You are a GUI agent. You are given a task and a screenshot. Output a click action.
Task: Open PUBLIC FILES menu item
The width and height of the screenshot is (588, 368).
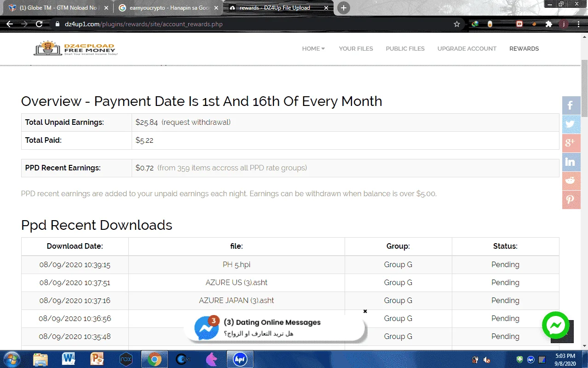(x=405, y=48)
